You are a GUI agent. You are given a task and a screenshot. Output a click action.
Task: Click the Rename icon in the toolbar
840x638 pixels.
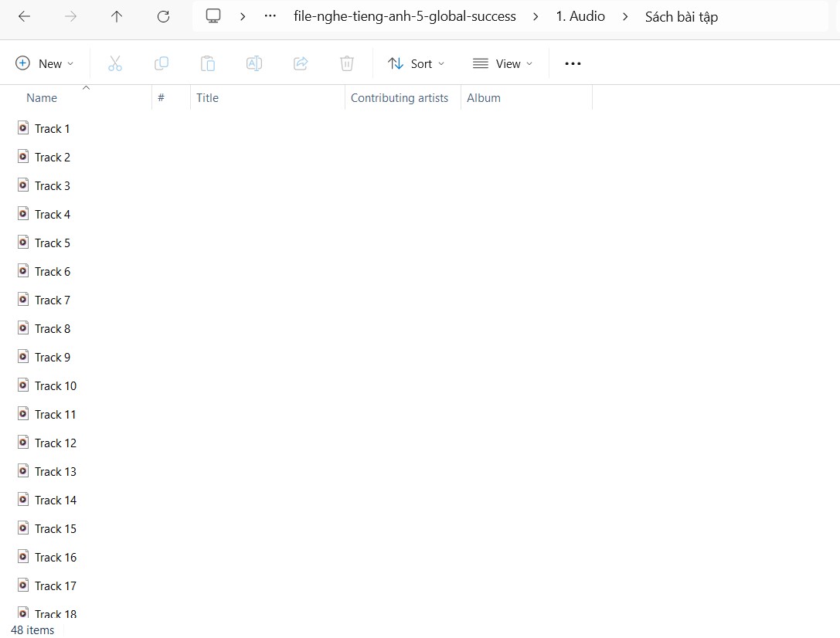tap(254, 63)
